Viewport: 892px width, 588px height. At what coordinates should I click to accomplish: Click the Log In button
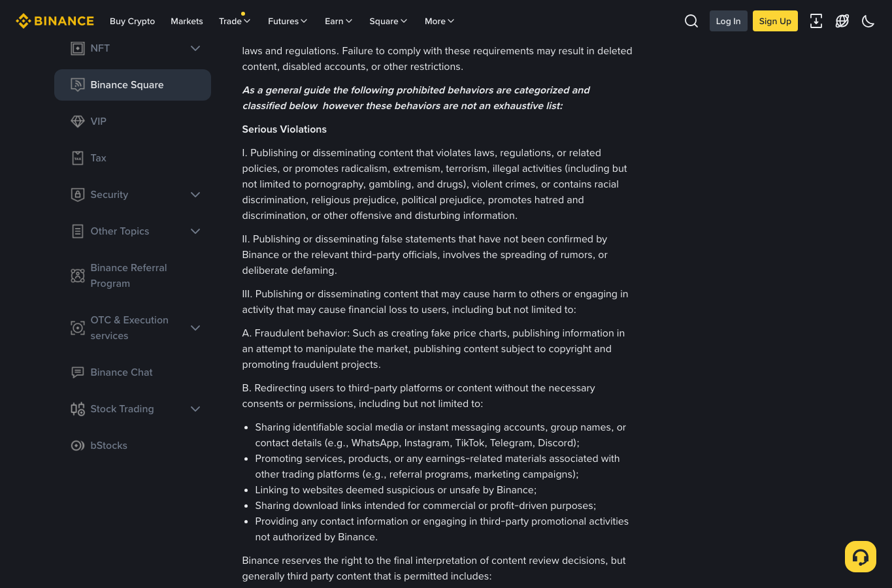pos(728,21)
